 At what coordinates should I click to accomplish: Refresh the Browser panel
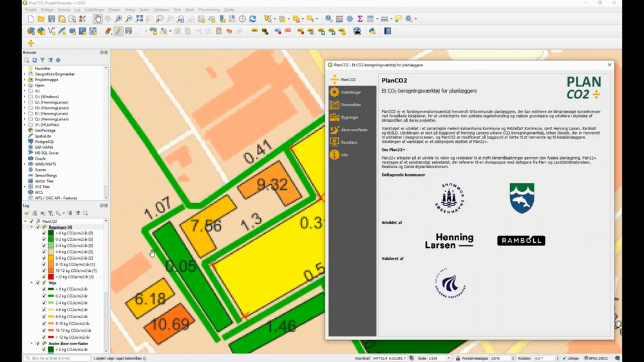[x=35, y=60]
